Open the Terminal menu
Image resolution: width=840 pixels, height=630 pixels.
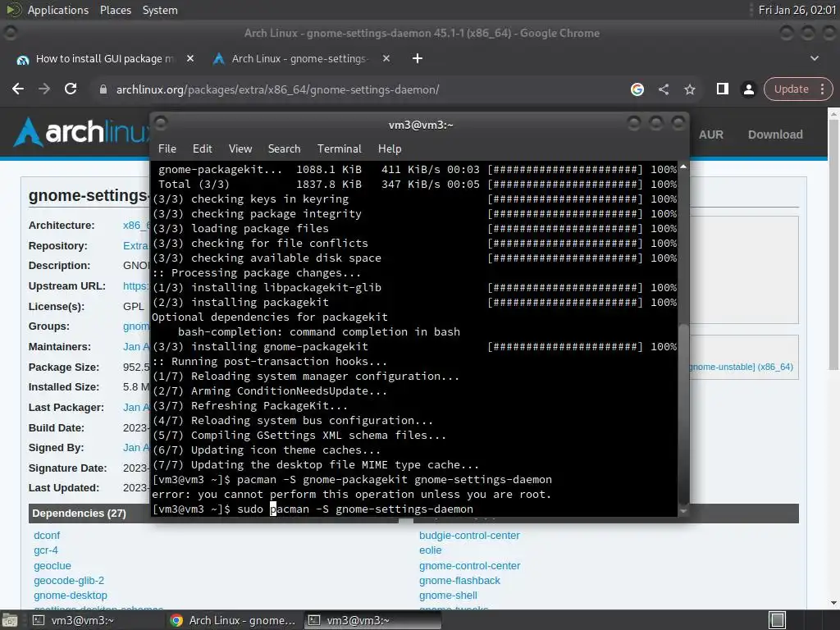[x=339, y=148]
